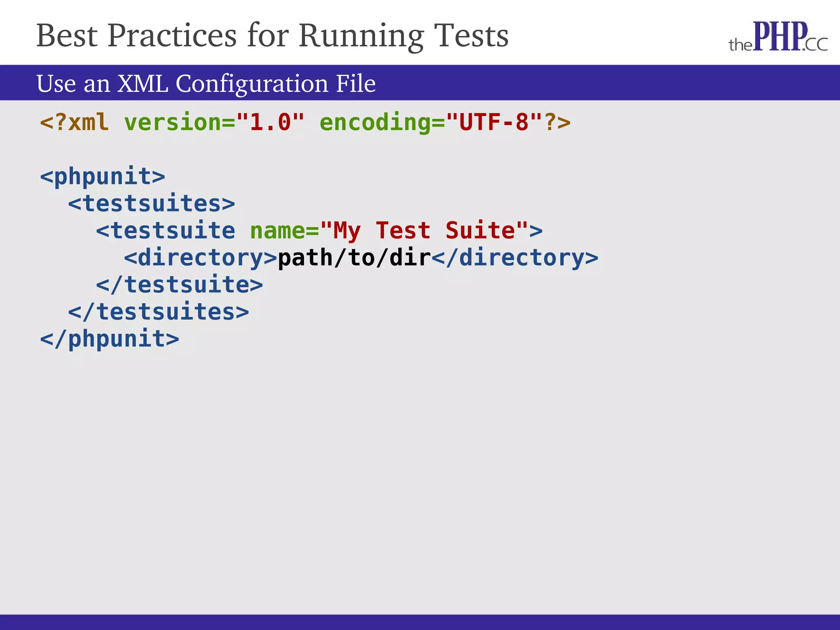Image resolution: width=840 pixels, height=630 pixels.
Task: Click the opening phpunit tag
Action: [x=103, y=176]
